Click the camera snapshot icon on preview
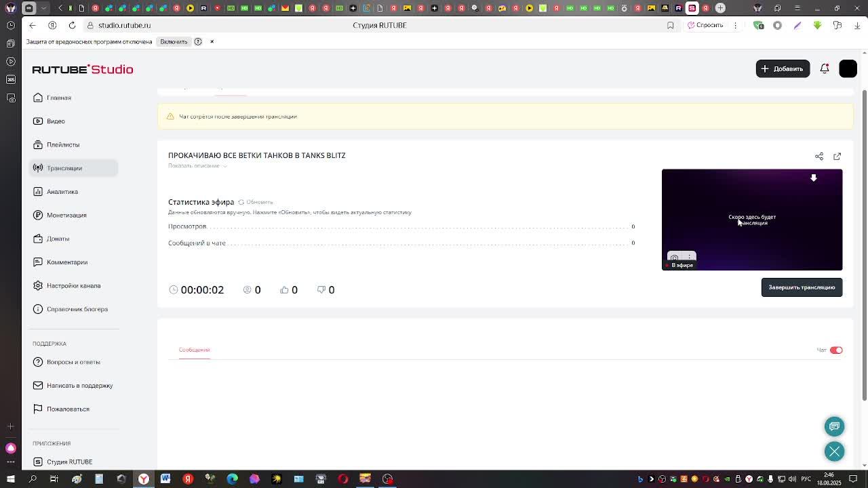The height and width of the screenshot is (488, 868). pyautogui.click(x=674, y=258)
